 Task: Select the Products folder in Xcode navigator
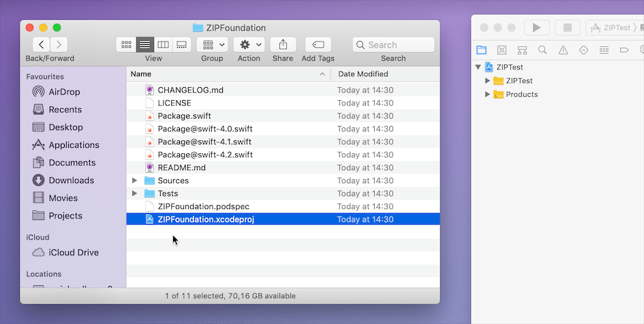[x=515, y=95]
